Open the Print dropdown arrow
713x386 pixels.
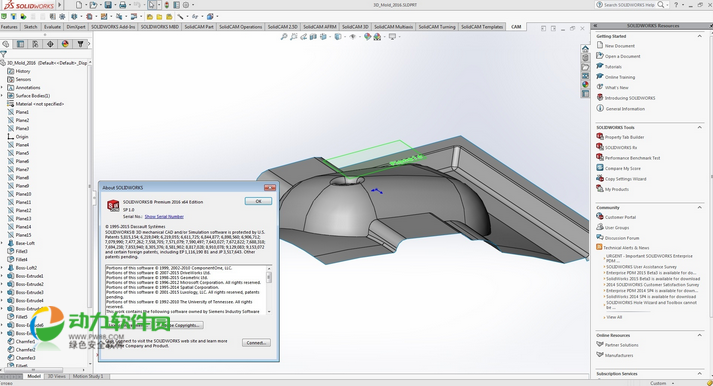coord(129,5)
